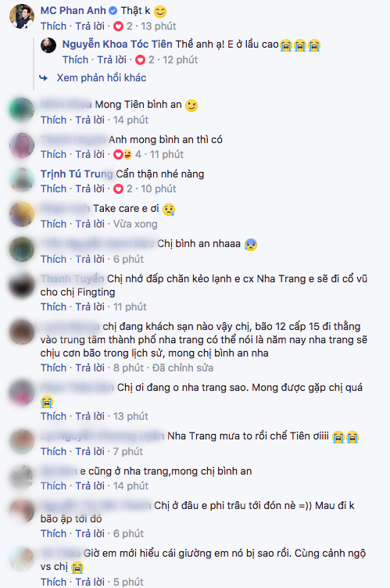
Task: Click the verified badge next to MC Phan Anh
Action: (113, 11)
